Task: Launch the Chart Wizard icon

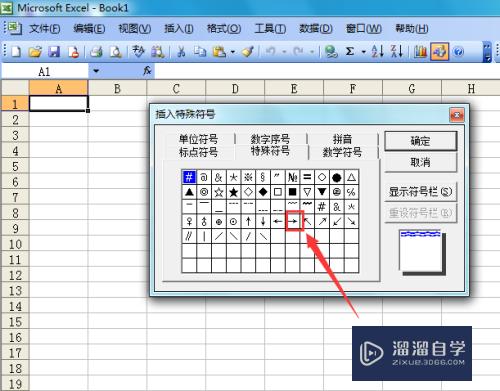Action: click(420, 52)
